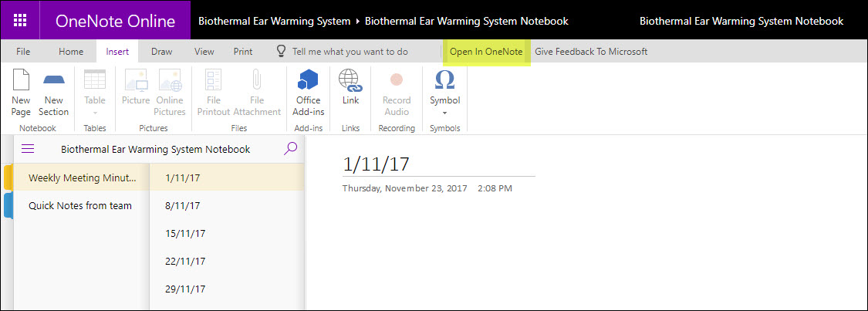Click the lightbulb Tell me icon

tap(281, 52)
